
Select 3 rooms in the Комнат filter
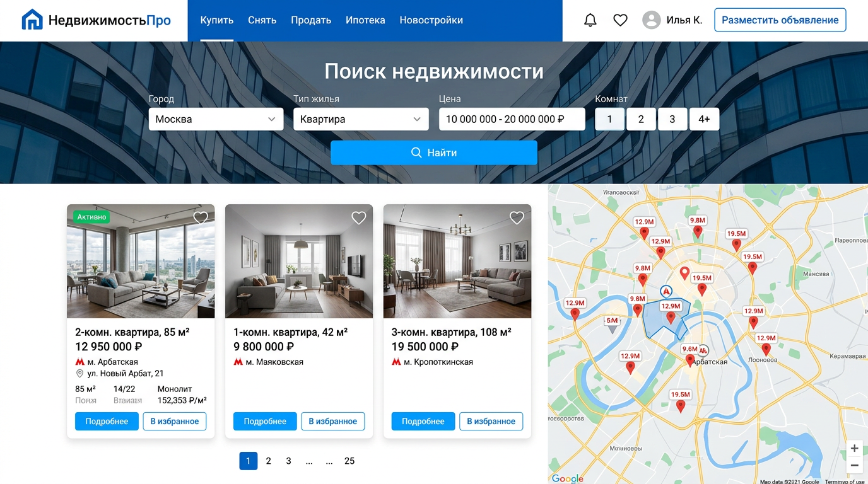[672, 119]
